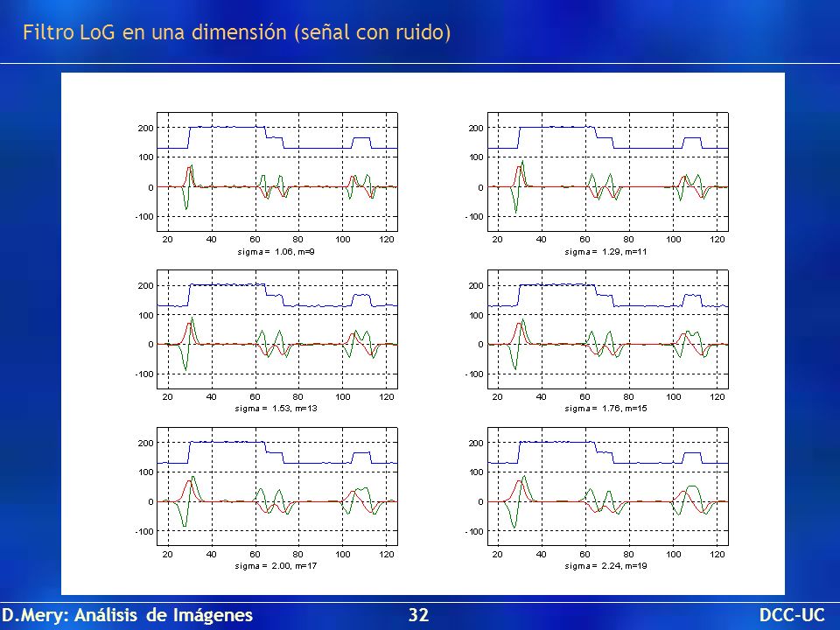Click the 'sigma = 2.24, m=19' caption
Viewport: 840px width, 630px height.
[x=605, y=566]
